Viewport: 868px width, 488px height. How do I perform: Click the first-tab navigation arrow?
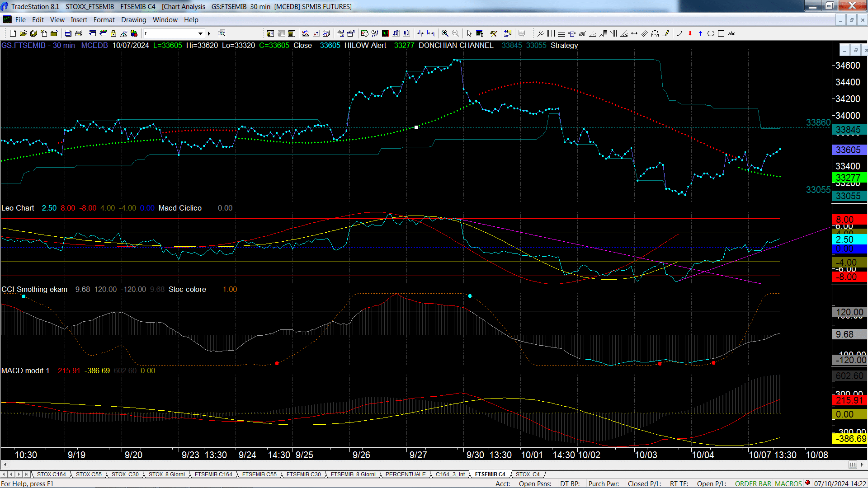(x=4, y=474)
